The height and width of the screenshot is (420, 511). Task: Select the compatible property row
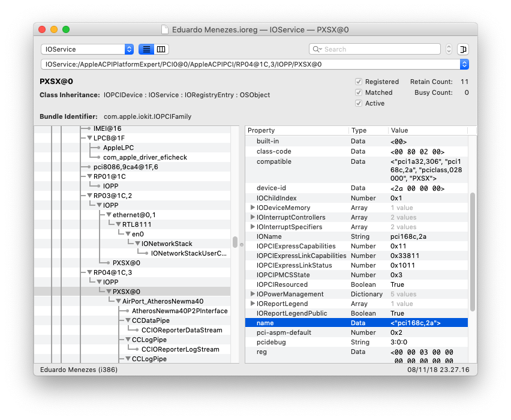(x=356, y=170)
